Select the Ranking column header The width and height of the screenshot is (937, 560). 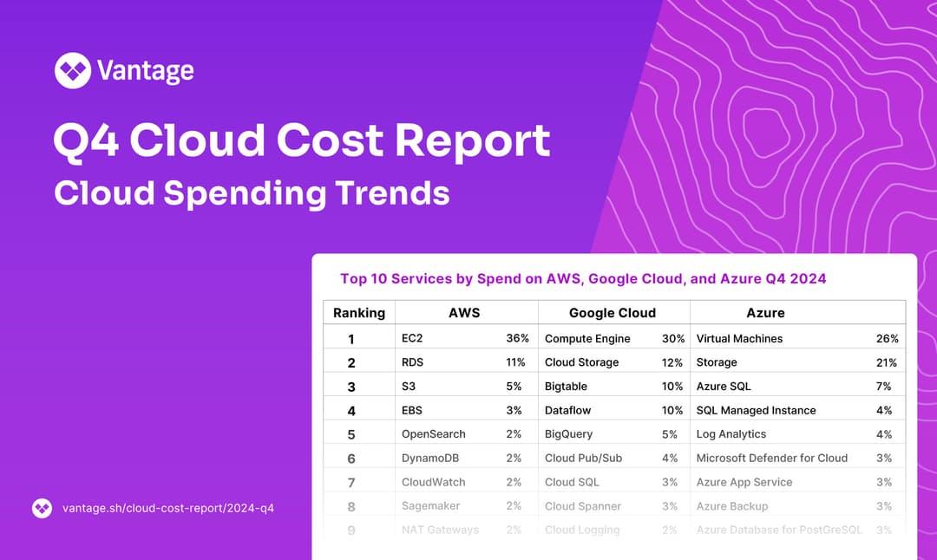point(358,313)
